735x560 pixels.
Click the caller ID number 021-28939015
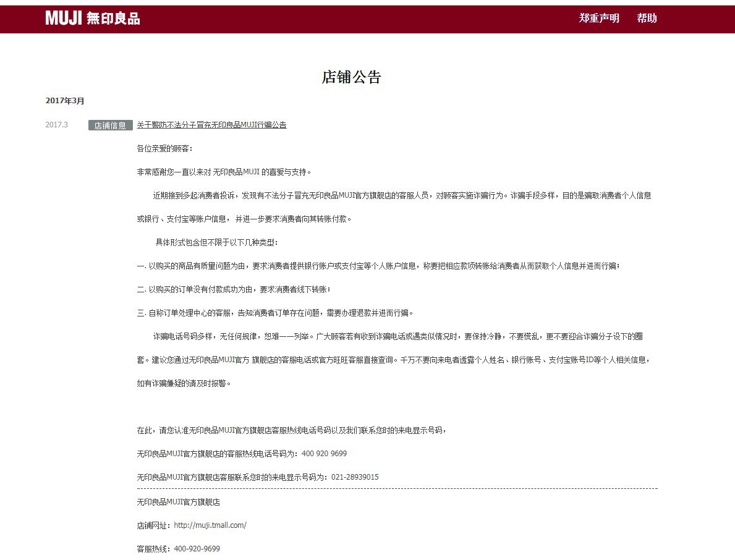point(355,477)
